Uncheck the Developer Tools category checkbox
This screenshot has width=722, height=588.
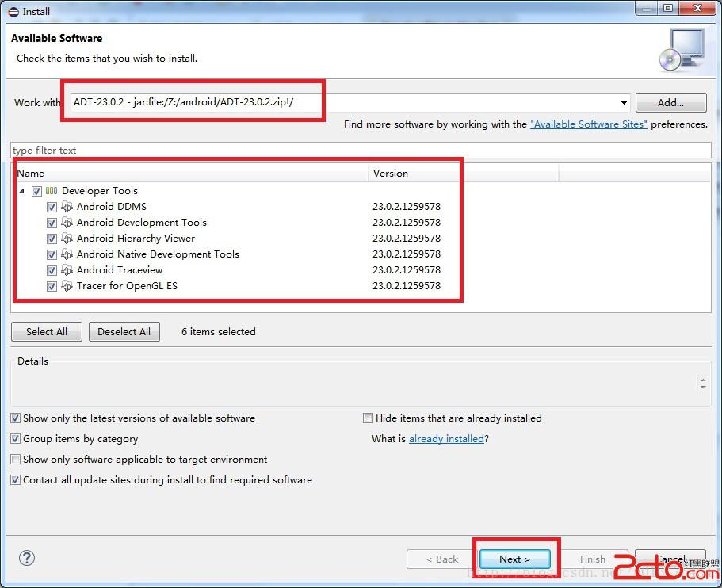36,191
